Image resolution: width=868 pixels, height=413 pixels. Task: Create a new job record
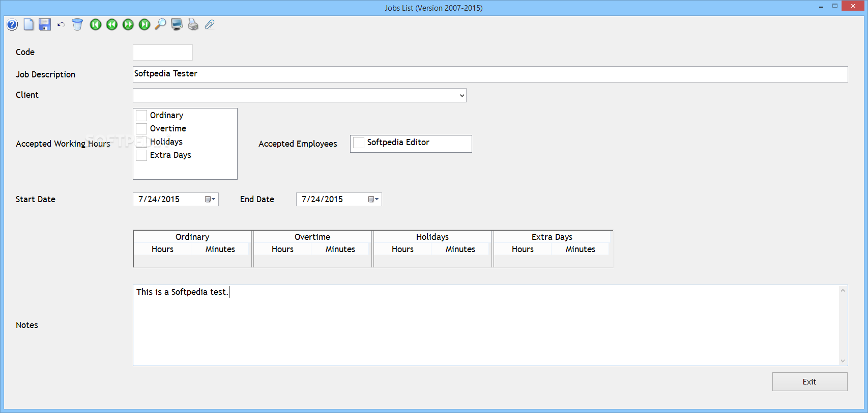pyautogui.click(x=28, y=24)
